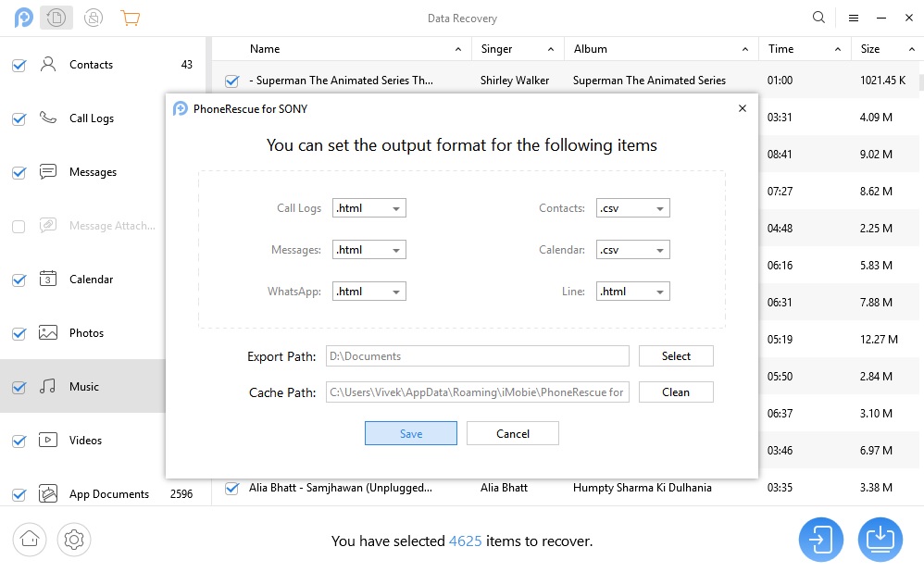Click the Contacts person icon
This screenshot has height=572, width=924.
coord(48,64)
